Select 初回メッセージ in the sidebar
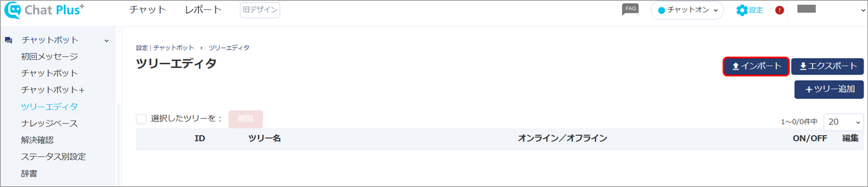The width and height of the screenshot is (868, 187). click(49, 57)
